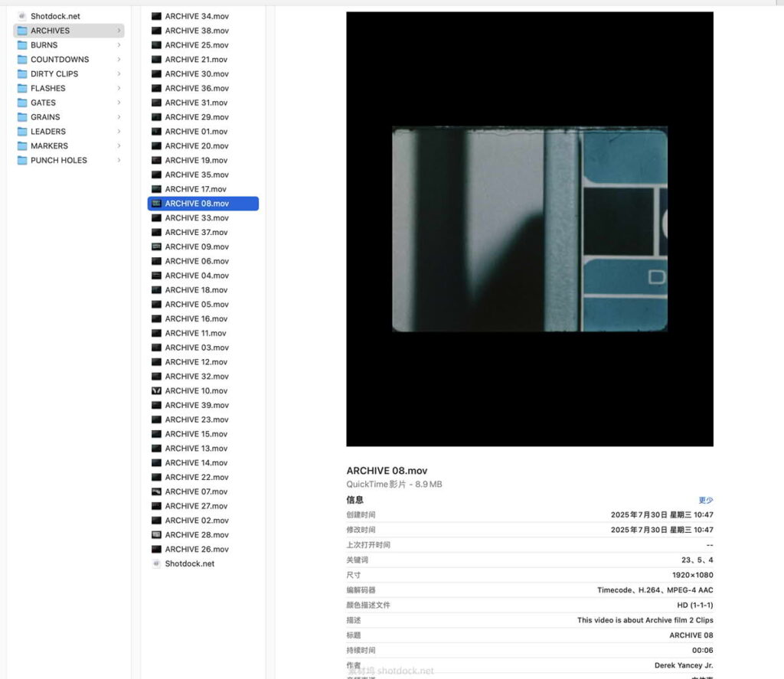Select ARCHIVE 30.mov file name
The height and width of the screenshot is (679, 784).
coord(197,74)
